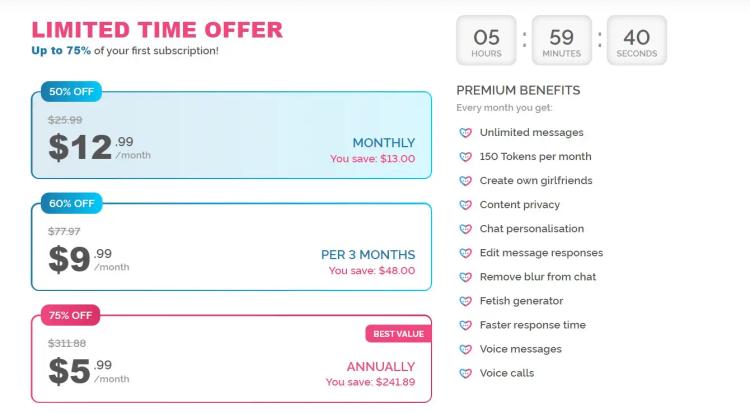This screenshot has width=750, height=413.
Task: Click the BEST VALUE label
Action: click(398, 334)
